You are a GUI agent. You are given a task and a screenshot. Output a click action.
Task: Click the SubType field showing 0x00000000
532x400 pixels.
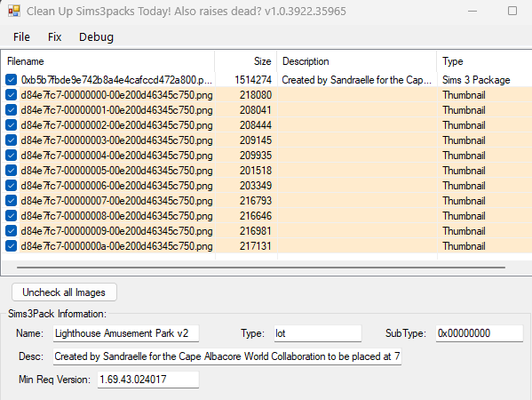tap(479, 333)
